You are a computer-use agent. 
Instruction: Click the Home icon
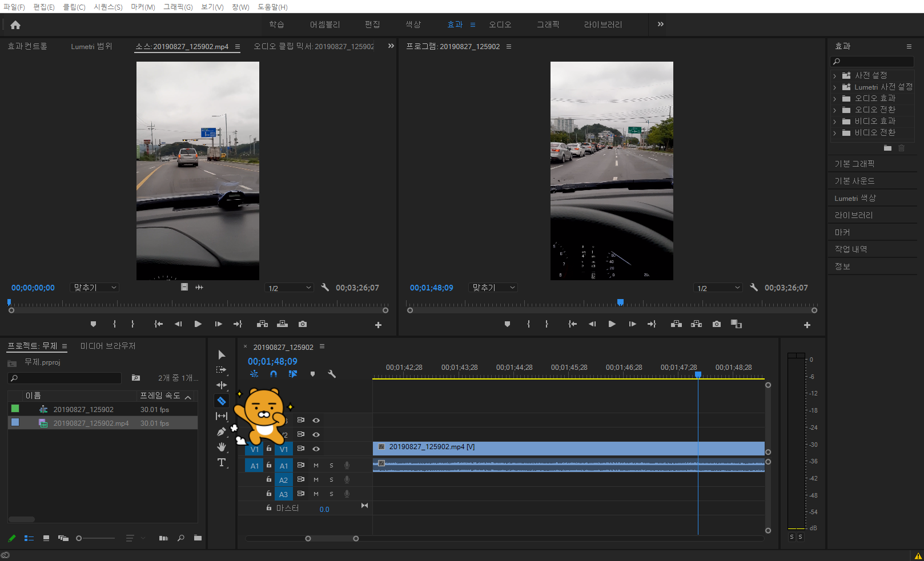15,25
